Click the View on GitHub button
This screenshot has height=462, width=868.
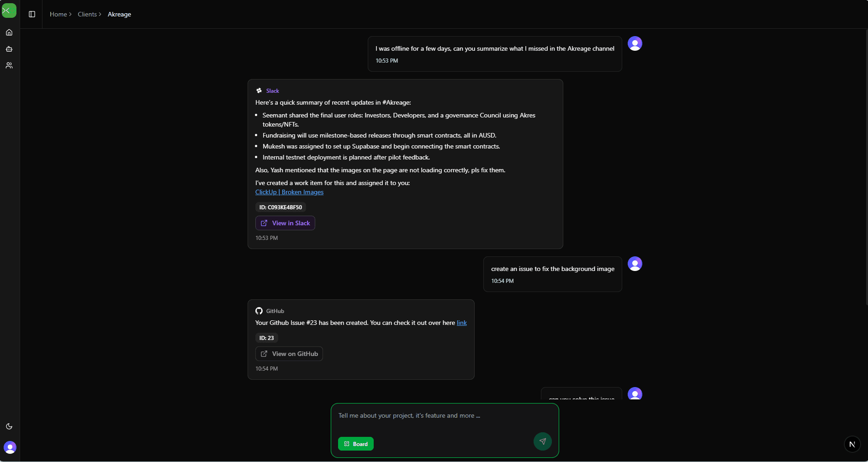289,354
